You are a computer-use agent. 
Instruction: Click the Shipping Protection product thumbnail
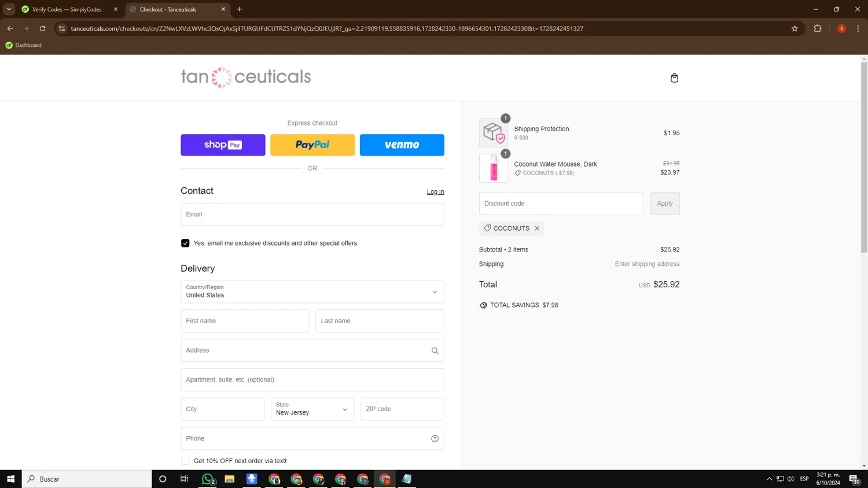[494, 133]
